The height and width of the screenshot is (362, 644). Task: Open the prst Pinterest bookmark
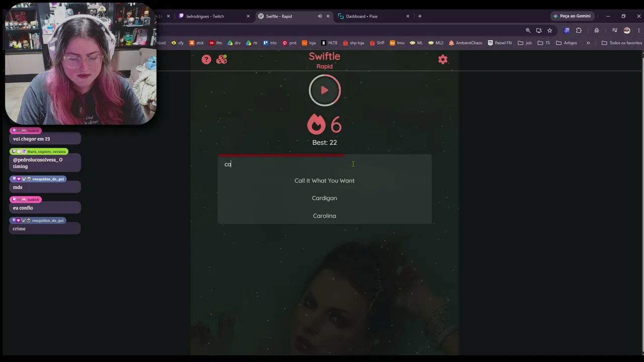(x=289, y=43)
